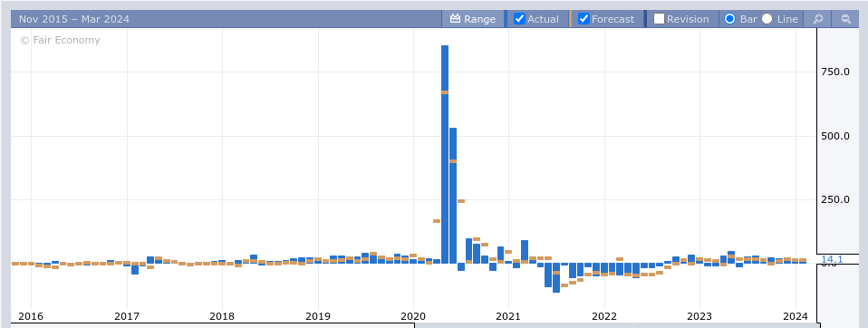
Task: Click the orange forecast marker near 250
Action: tap(461, 201)
